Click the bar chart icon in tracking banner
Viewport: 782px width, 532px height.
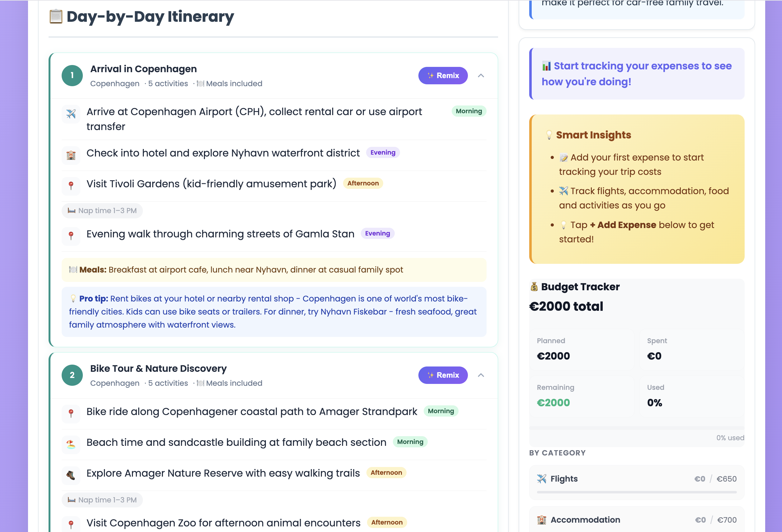click(x=546, y=66)
